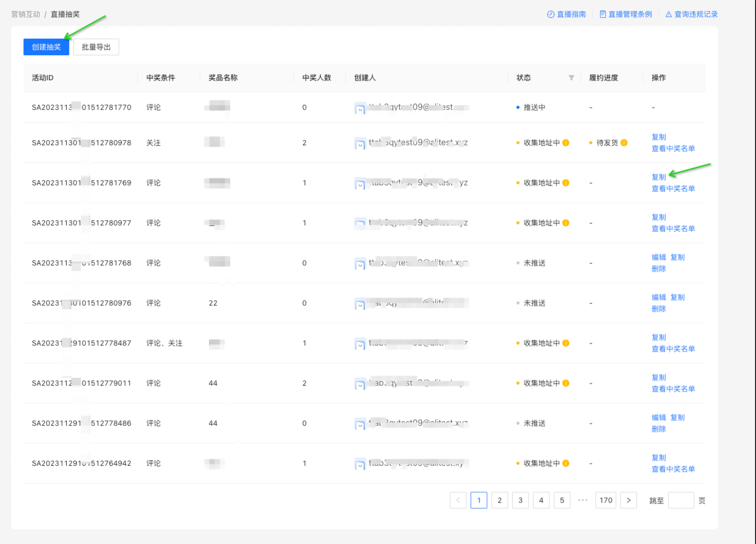Click 复制 for activity ending 512781768
Viewport: 756px width, 544px height.
[x=677, y=257]
